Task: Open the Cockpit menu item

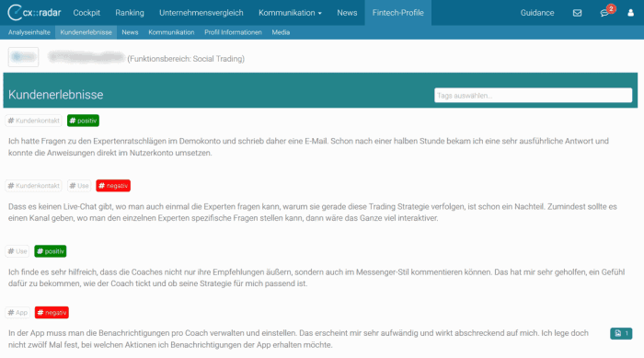Action: (86, 13)
